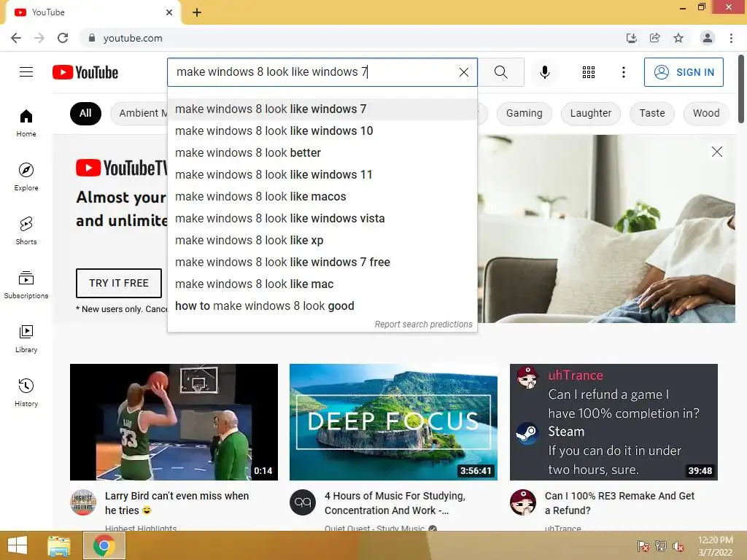Click the page vertical scrollbar
The width and height of the screenshot is (747, 560).
(x=741, y=90)
